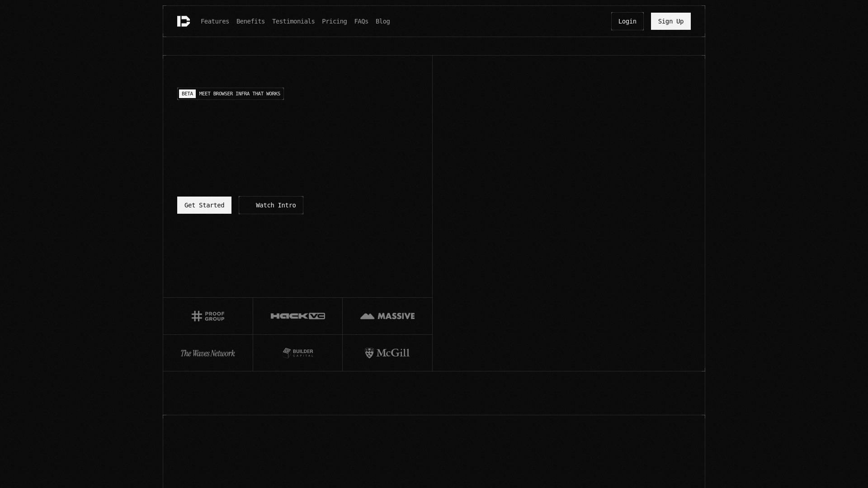
Task: Click the Watch Intro button
Action: [271, 205]
